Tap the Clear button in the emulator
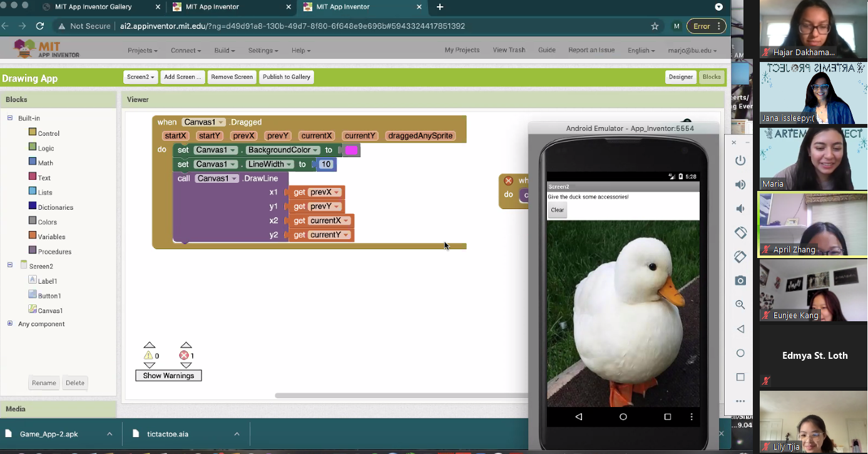 (x=557, y=210)
